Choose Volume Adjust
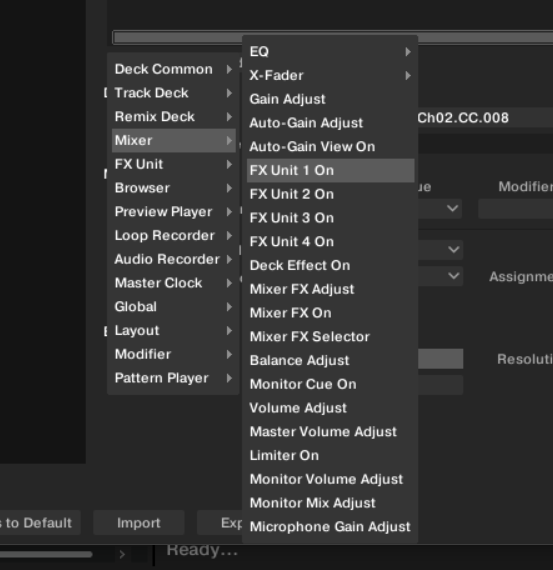Image resolution: width=553 pixels, height=570 pixels. (330, 408)
